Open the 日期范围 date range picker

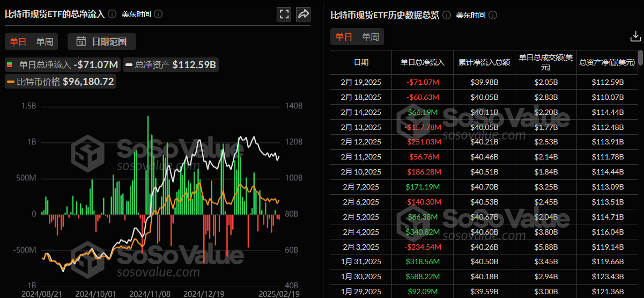(102, 41)
